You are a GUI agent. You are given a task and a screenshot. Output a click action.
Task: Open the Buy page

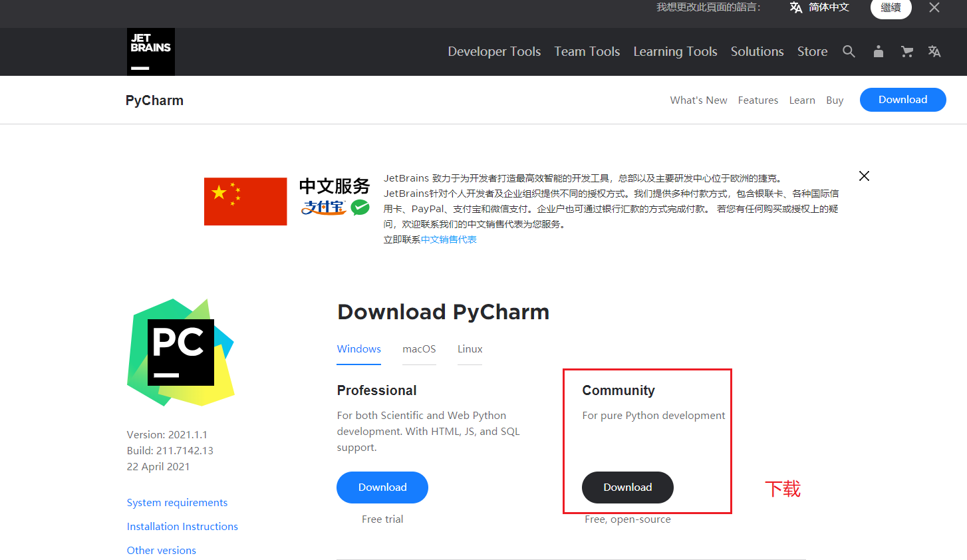pyautogui.click(x=835, y=100)
